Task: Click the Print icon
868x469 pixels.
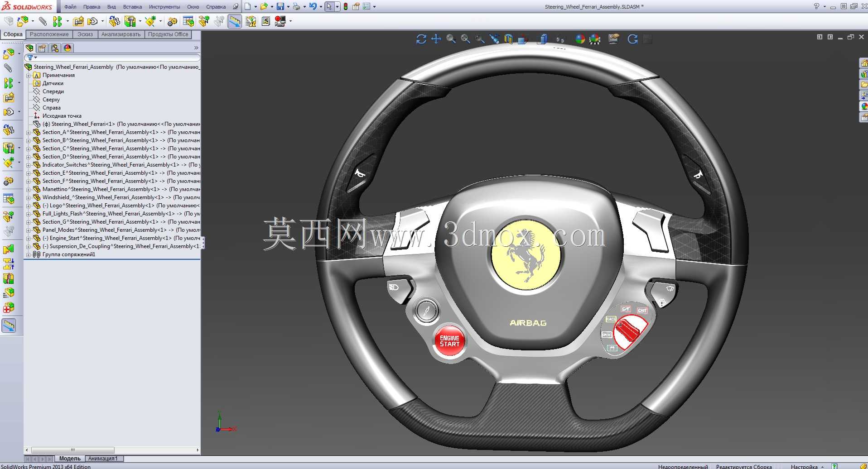Action: pos(296,6)
